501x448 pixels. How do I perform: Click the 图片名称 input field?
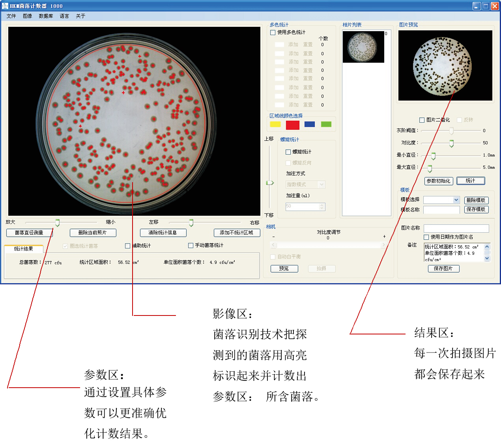[x=456, y=228]
